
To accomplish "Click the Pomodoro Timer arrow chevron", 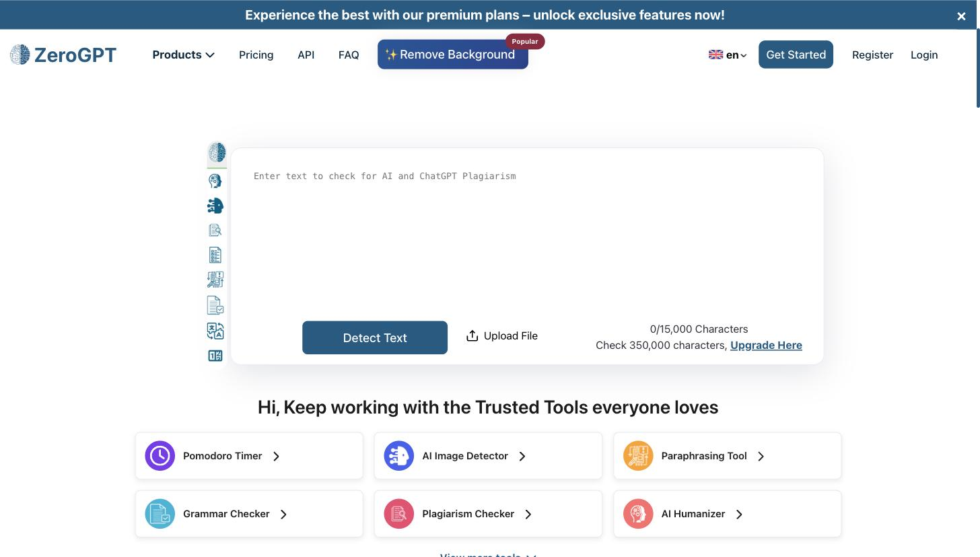I will pyautogui.click(x=277, y=457).
